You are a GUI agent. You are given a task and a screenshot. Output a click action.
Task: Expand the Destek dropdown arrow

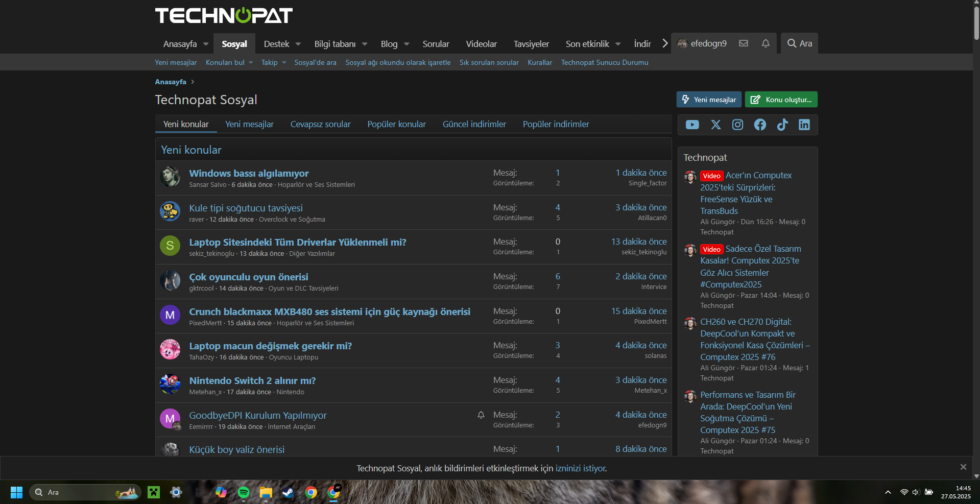pos(298,44)
